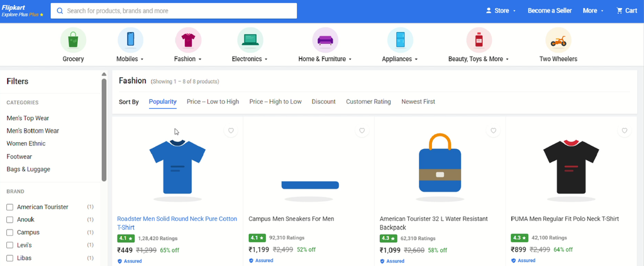Click the Campus Sneakers 4.1 rating badge

click(257, 238)
